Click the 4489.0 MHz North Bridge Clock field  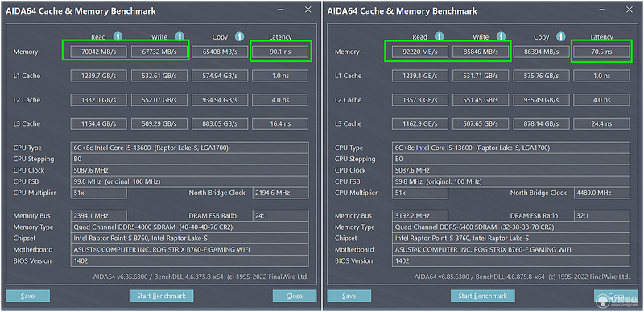coord(601,193)
